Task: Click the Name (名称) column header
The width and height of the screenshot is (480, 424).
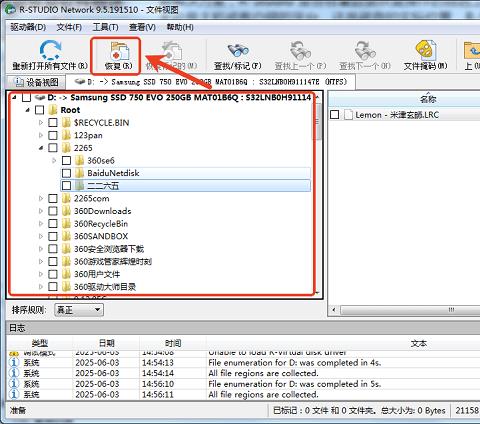Action: click(x=428, y=99)
